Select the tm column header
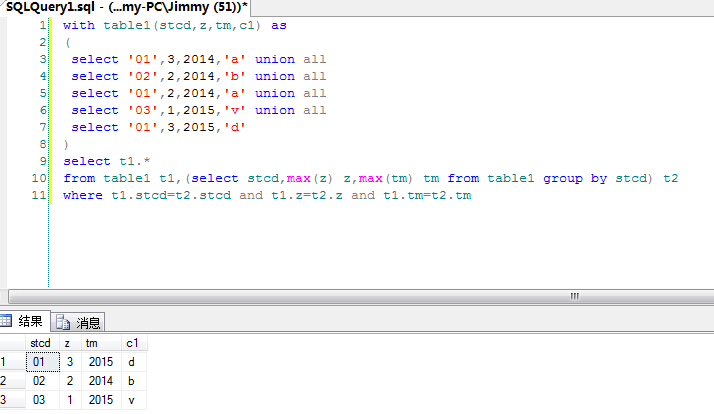Image resolution: width=714 pixels, height=414 pixels. (x=101, y=343)
